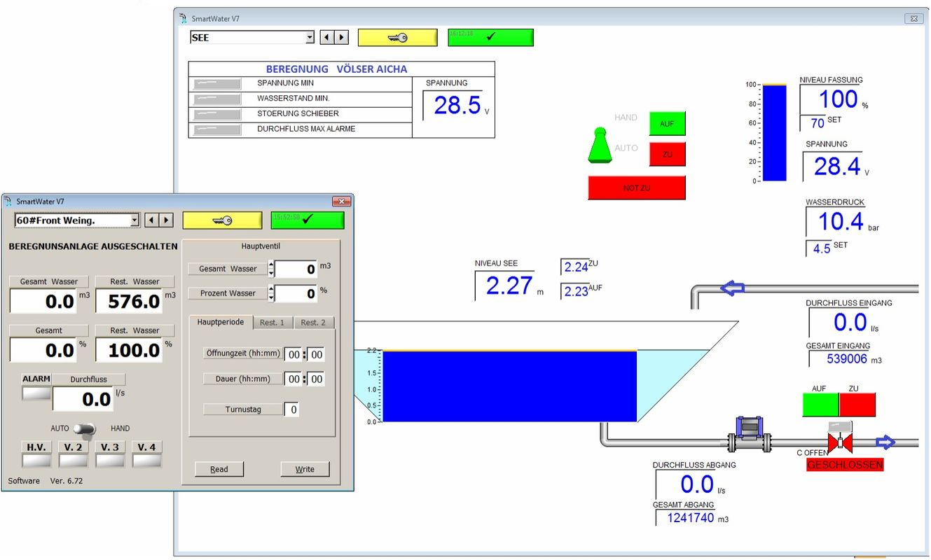Expand the 60#Front Weing. dropdown list

[135, 220]
